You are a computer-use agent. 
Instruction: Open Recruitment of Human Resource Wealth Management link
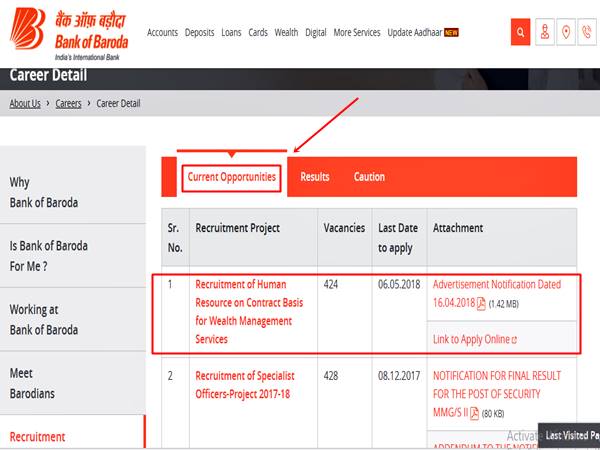pos(249,311)
